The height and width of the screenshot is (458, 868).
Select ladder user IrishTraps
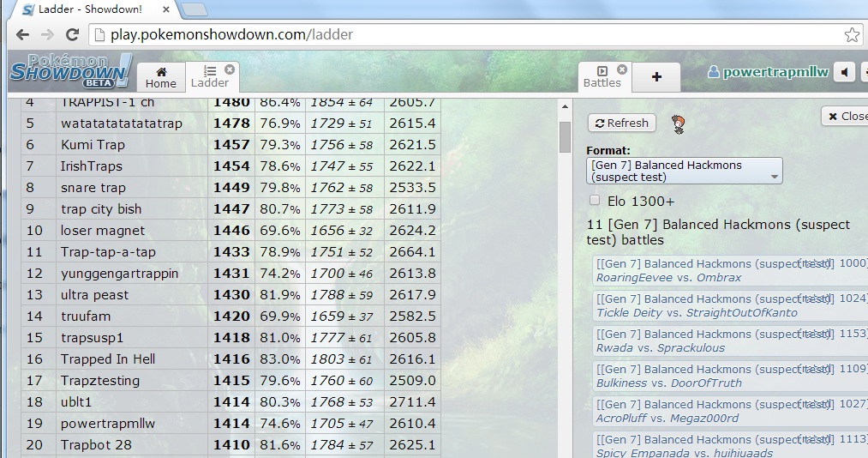click(x=92, y=166)
